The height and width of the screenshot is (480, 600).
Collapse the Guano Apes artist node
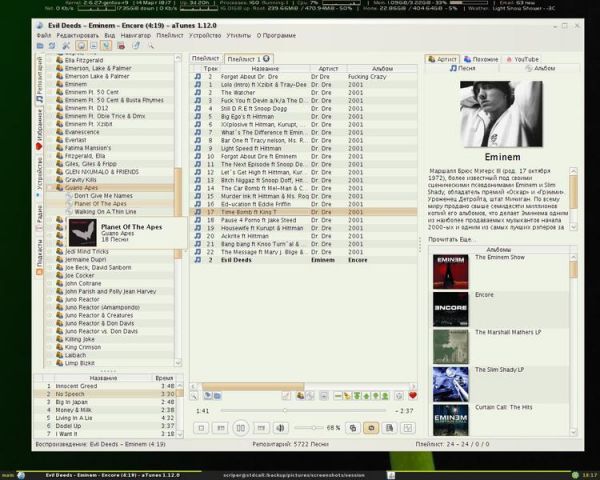[x=50, y=188]
